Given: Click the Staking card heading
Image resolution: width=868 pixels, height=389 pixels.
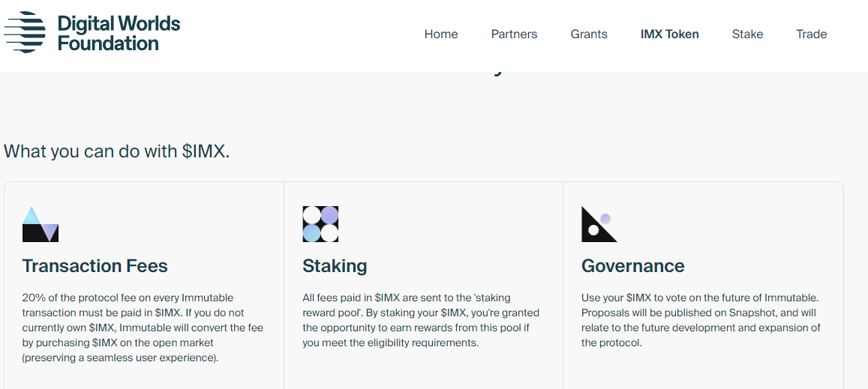Looking at the screenshot, I should [x=335, y=267].
